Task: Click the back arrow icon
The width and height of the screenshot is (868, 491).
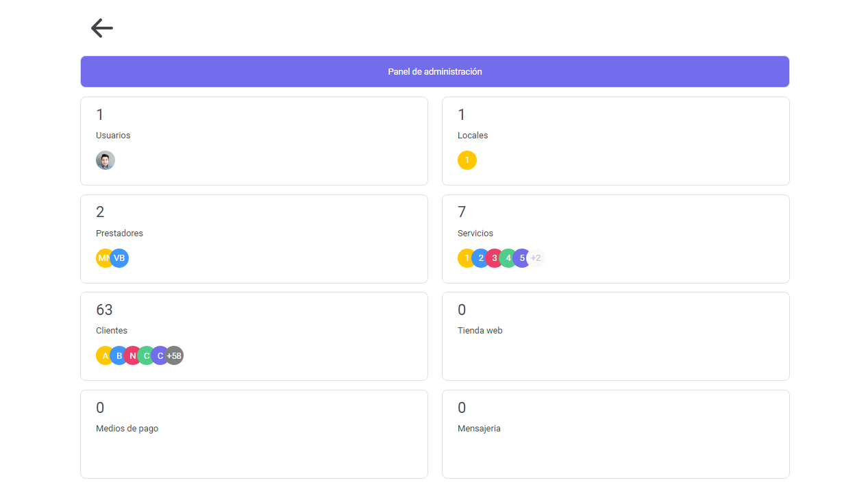Action: click(x=101, y=28)
